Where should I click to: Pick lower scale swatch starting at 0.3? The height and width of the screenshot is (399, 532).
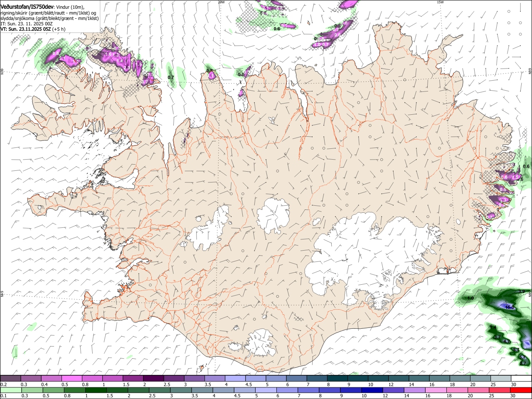pos(32,390)
